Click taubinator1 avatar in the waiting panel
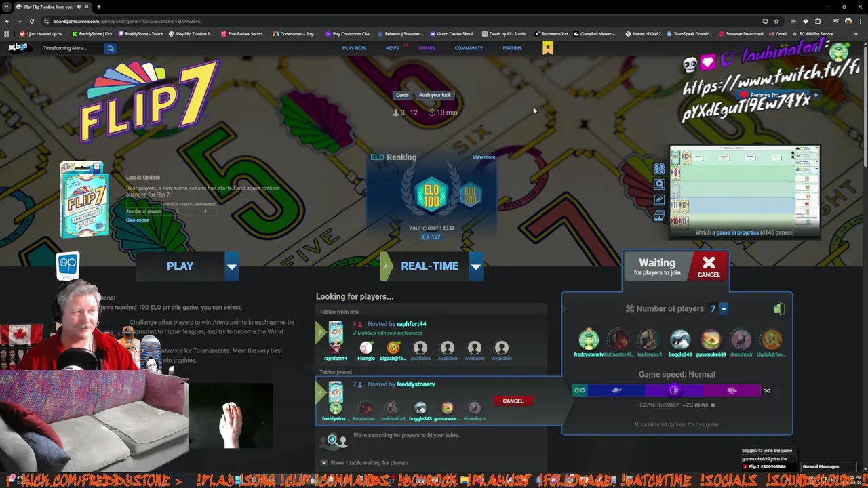 point(650,339)
